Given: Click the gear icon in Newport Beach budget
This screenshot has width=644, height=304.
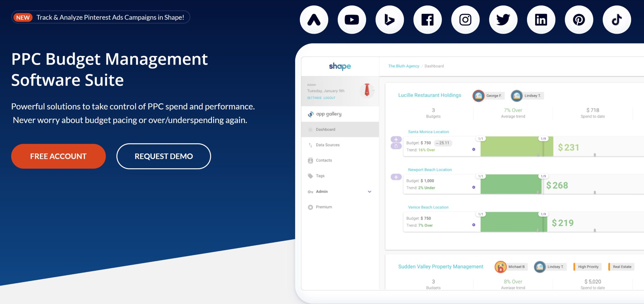Looking at the screenshot, I should click(474, 187).
